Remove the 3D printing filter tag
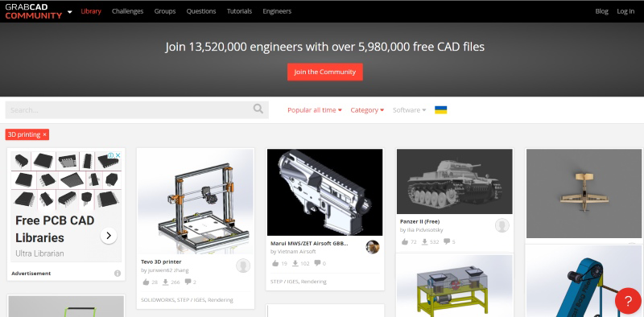 point(45,134)
